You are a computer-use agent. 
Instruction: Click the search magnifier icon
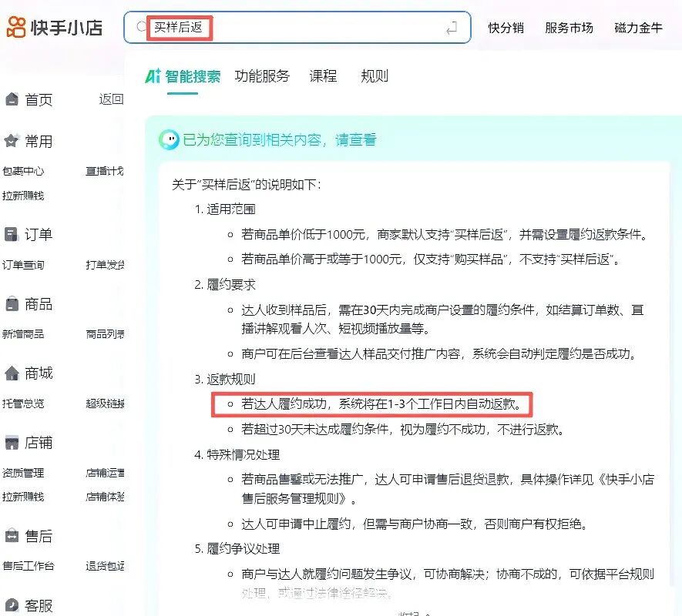point(141,27)
